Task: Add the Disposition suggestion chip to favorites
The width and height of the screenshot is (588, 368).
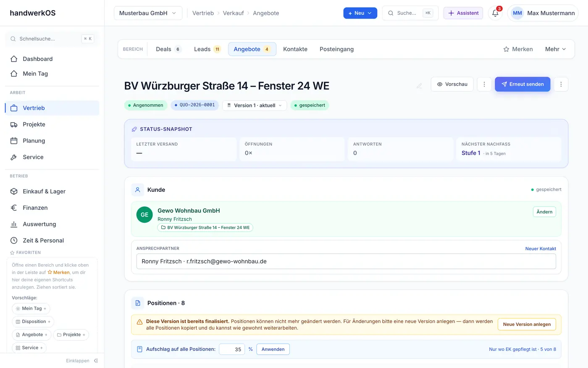Action: pyautogui.click(x=33, y=322)
